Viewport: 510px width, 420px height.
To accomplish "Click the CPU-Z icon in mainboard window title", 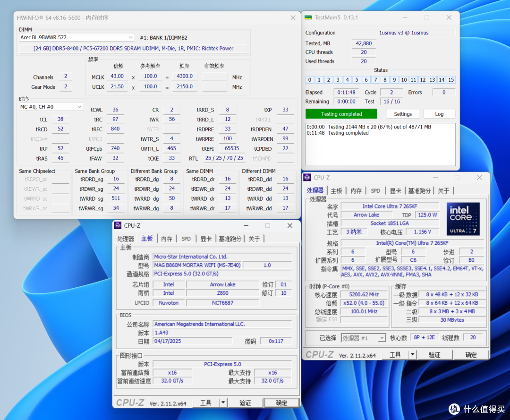I will pyautogui.click(x=118, y=225).
